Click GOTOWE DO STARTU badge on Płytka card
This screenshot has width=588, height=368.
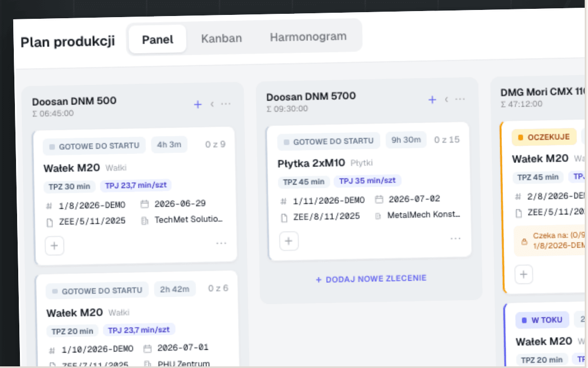click(x=329, y=141)
